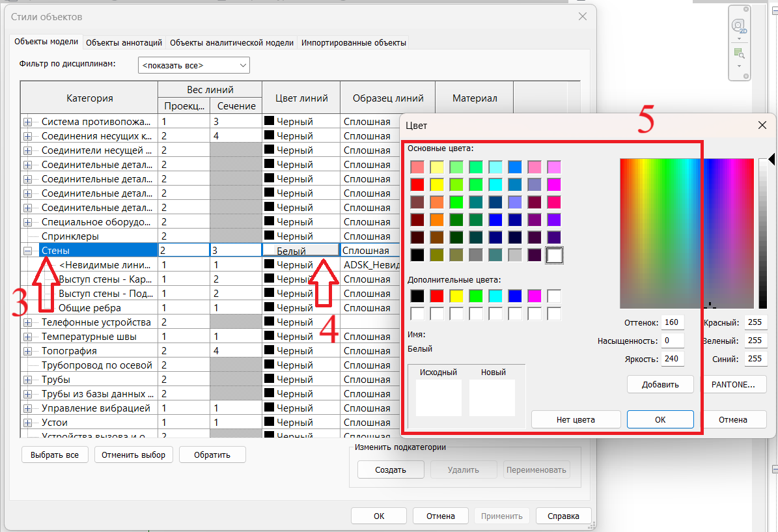Adjust the brightness slider arrow

[x=771, y=160]
